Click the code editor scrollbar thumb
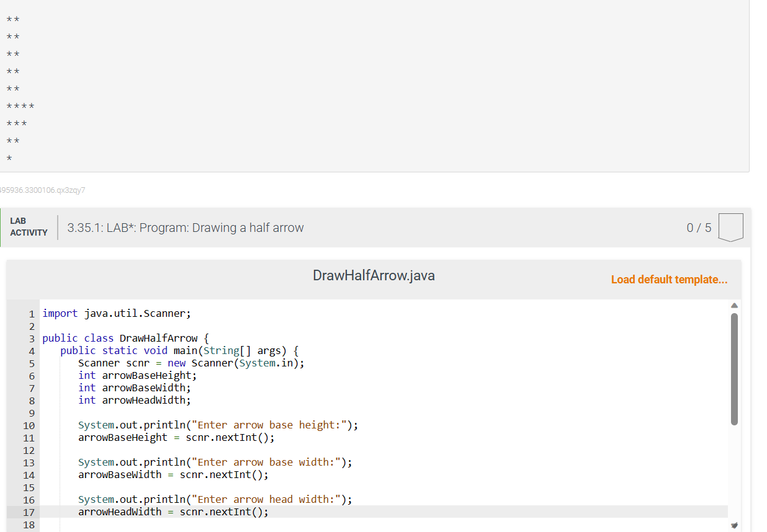The width and height of the screenshot is (767, 532). tap(734, 369)
